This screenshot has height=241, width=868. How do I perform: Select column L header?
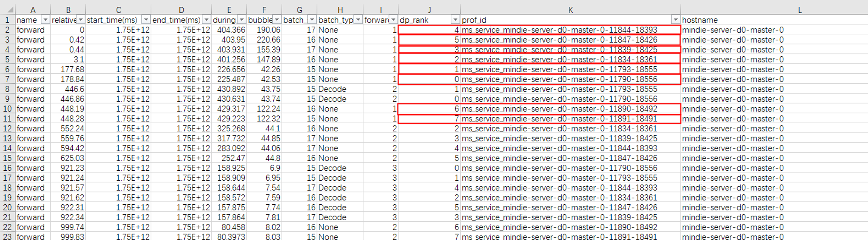pos(799,10)
